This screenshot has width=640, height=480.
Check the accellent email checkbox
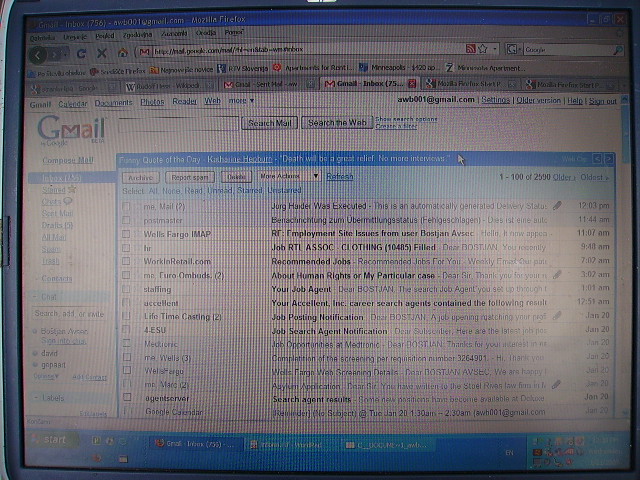tap(126, 302)
